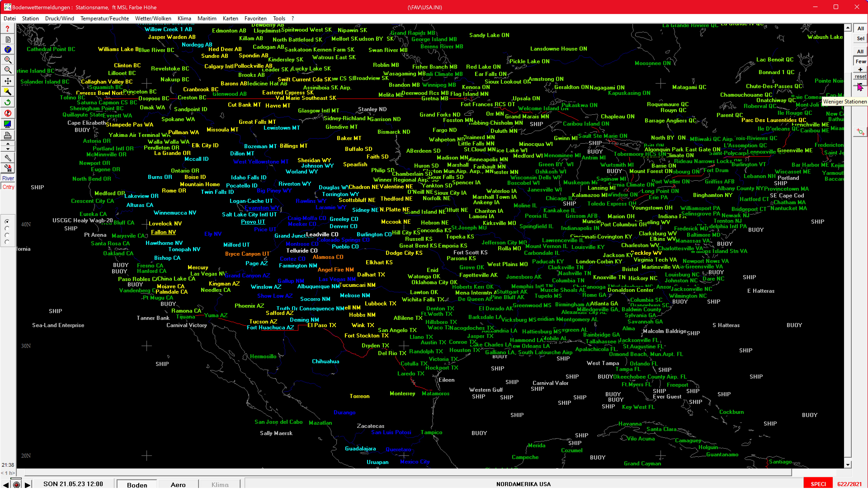
Task: Click the Telluride CO station label
Action: (302, 251)
